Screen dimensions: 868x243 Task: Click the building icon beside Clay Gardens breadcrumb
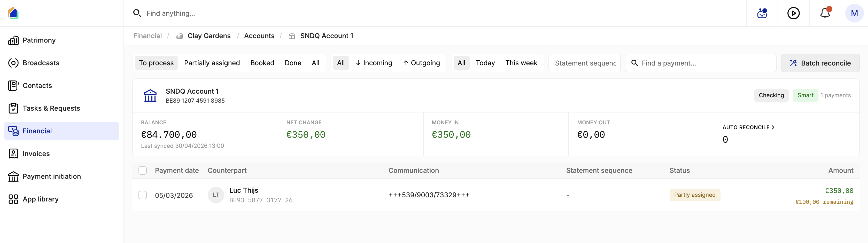(x=180, y=36)
